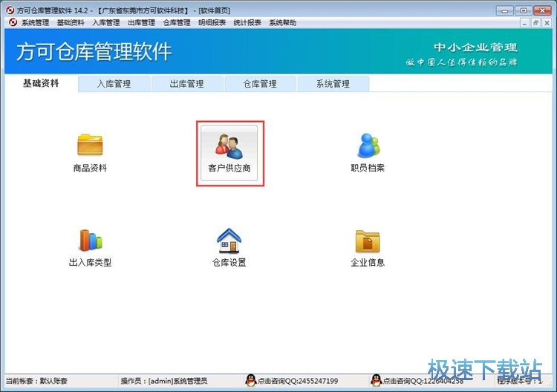Viewport: 557px width, 392px height.
Task: Close the main application window
Action: click(x=542, y=10)
